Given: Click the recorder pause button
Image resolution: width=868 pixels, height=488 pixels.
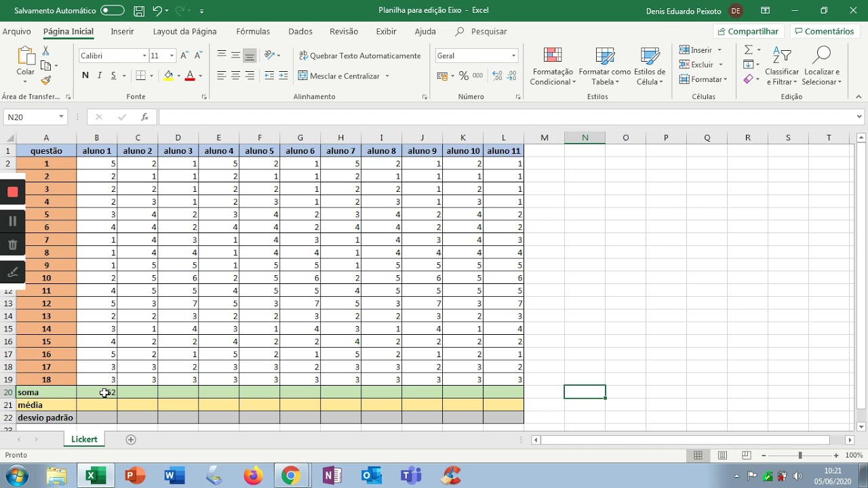Looking at the screenshot, I should tap(12, 221).
